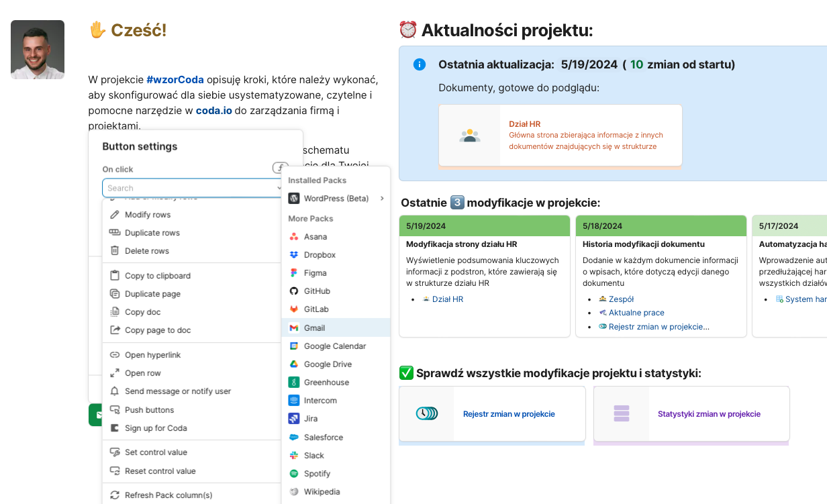Viewport: 827px width, 504px height.
Task: Click the Delete rows trash icon
Action: click(115, 251)
